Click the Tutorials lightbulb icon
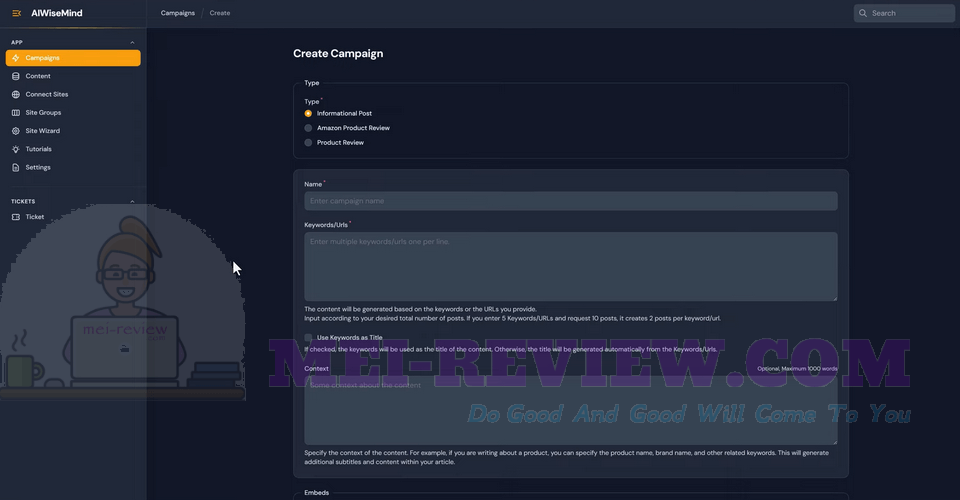960x500 pixels. 16,149
